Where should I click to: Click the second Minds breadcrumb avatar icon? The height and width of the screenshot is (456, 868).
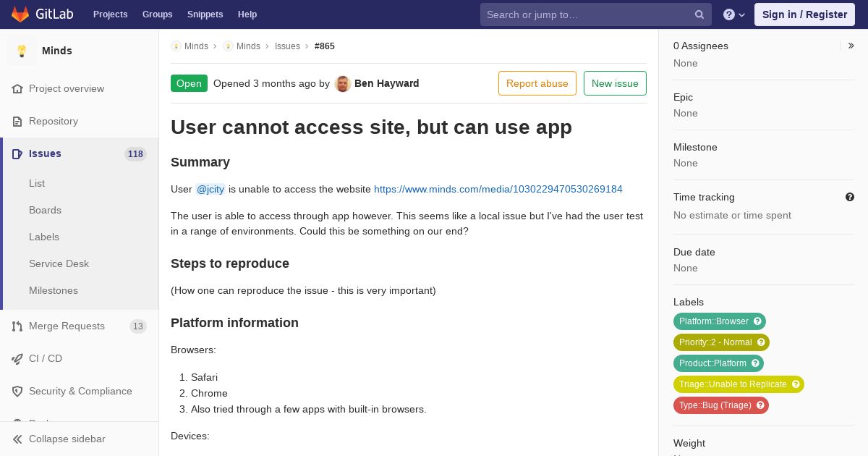pos(228,46)
